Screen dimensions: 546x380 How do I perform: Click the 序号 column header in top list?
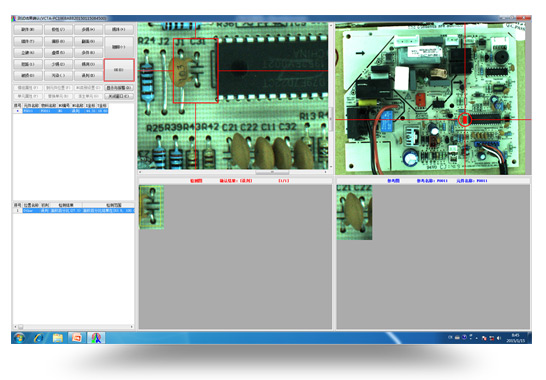coord(17,105)
